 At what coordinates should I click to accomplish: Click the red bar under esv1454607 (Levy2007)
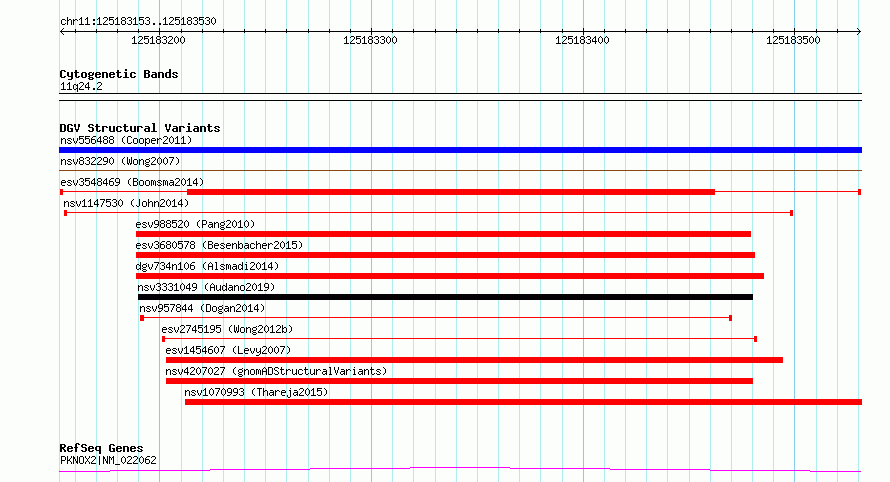(x=475, y=360)
